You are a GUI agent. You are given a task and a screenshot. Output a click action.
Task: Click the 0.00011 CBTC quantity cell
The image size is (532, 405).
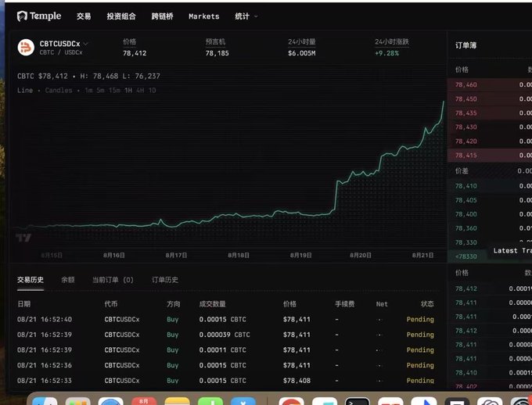[222, 350]
